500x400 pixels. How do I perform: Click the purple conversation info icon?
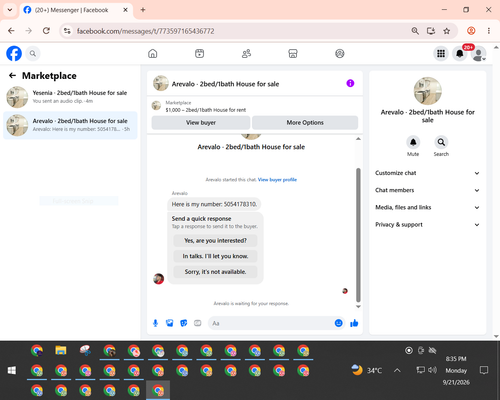[350, 83]
